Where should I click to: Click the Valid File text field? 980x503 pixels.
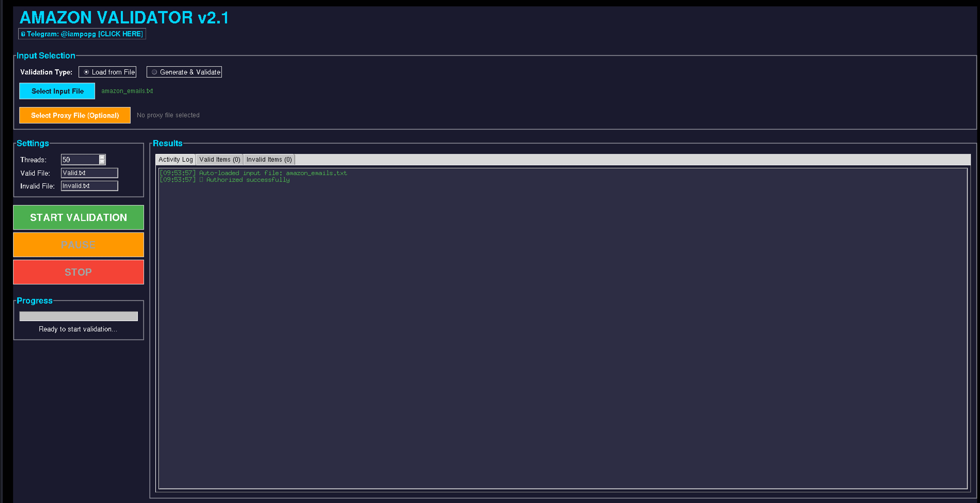[90, 173]
